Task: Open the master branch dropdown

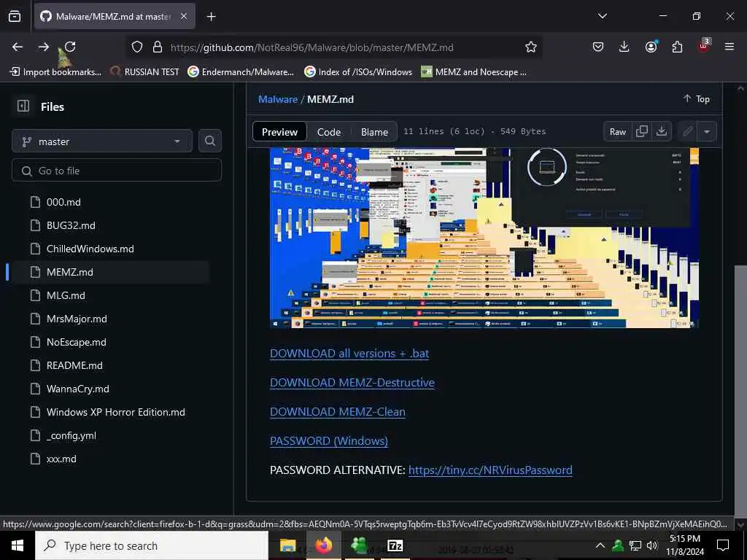Action: click(102, 141)
